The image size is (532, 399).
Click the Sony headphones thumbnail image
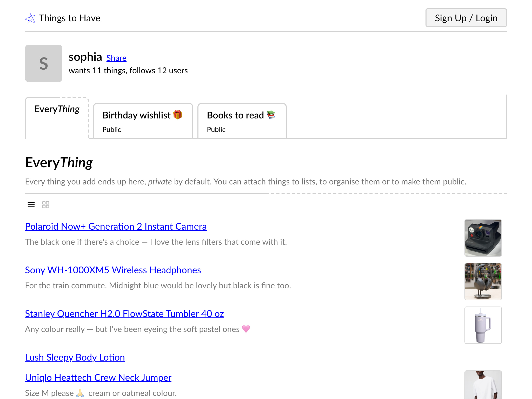pyautogui.click(x=483, y=282)
